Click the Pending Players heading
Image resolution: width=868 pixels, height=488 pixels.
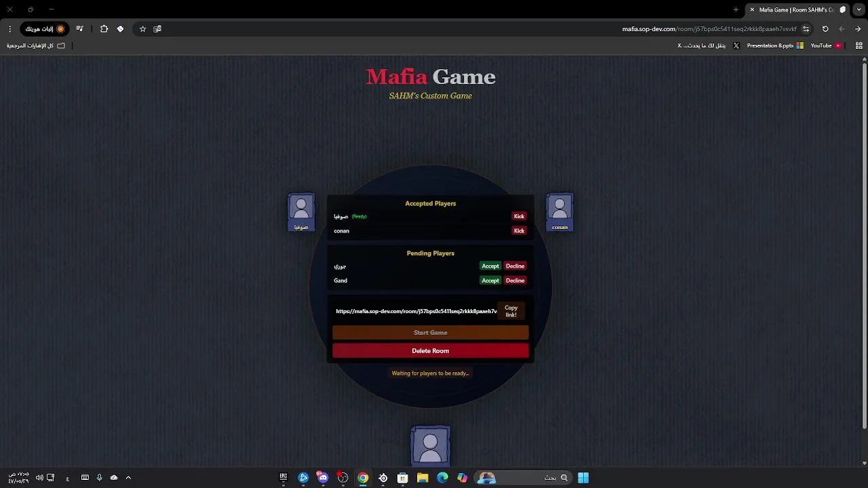(431, 253)
